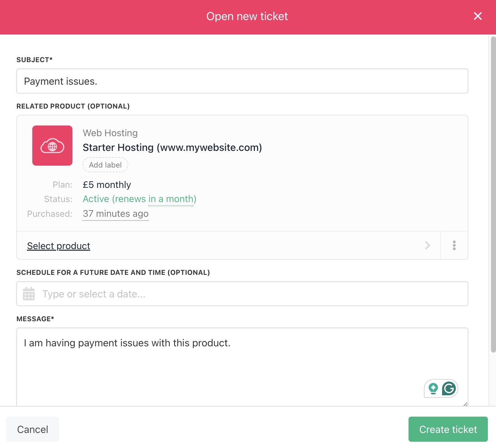Click the Starter Hosting product name
Screen dimensions: 496x448
tap(172, 147)
